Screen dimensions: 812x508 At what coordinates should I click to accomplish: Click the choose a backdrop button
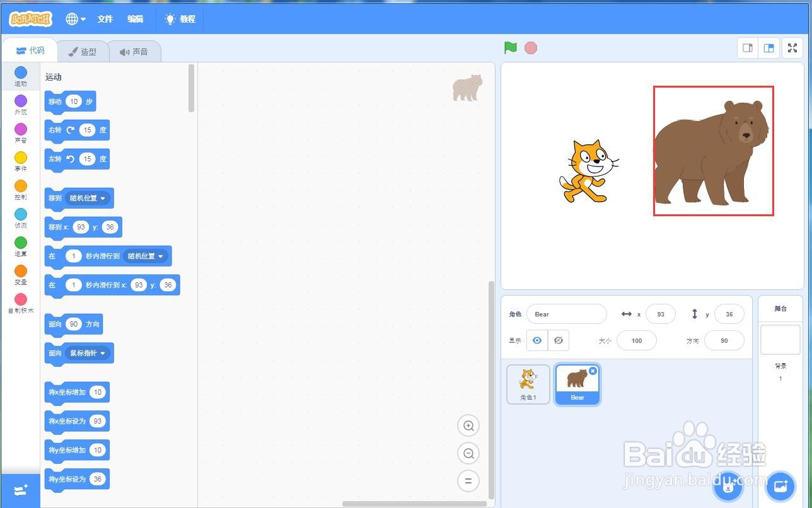pyautogui.click(x=780, y=487)
